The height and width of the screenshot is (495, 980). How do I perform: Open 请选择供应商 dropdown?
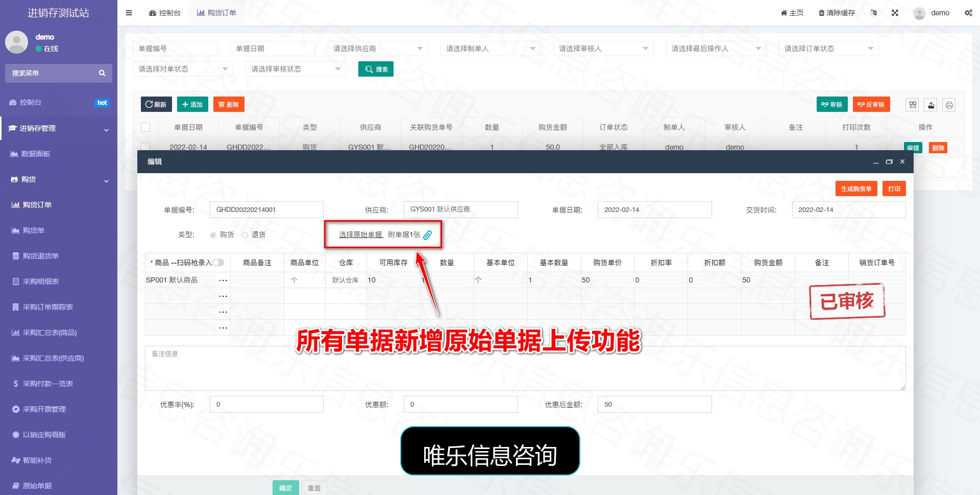pos(377,49)
